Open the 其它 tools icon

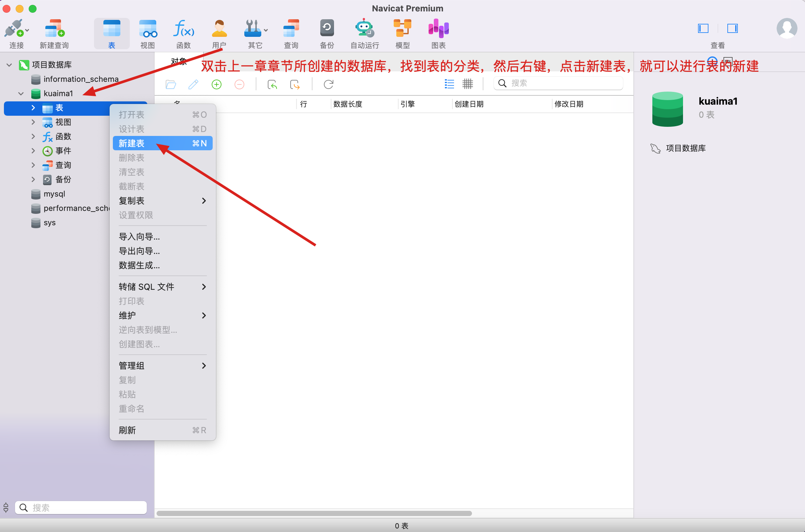point(252,28)
